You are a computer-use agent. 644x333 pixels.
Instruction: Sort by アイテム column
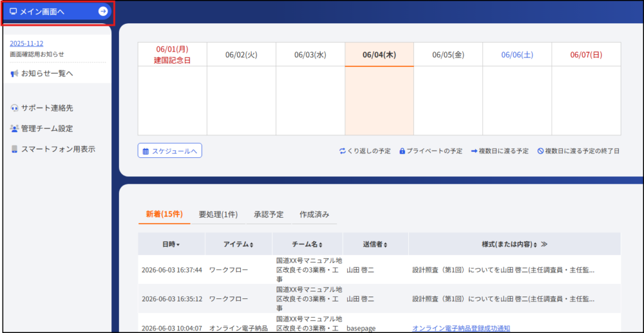[x=238, y=244]
